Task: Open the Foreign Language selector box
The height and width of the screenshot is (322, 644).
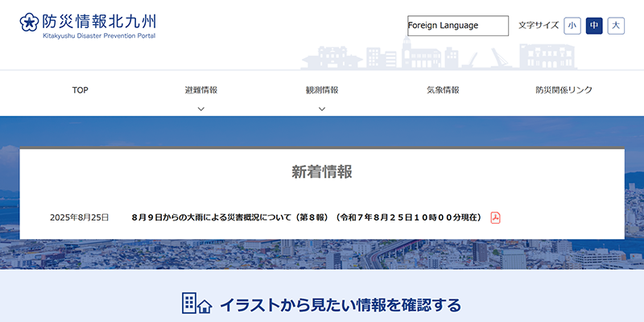Action: pos(458,26)
